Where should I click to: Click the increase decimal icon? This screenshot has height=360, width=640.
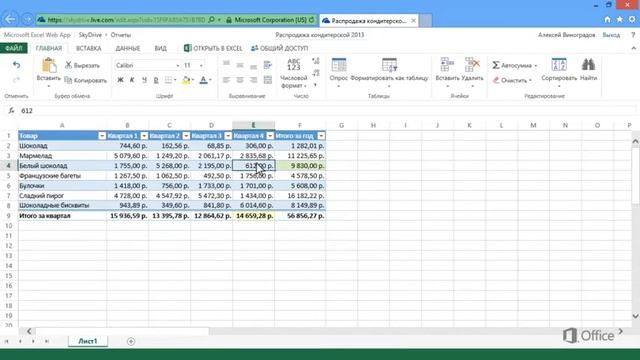pyautogui.click(x=316, y=62)
